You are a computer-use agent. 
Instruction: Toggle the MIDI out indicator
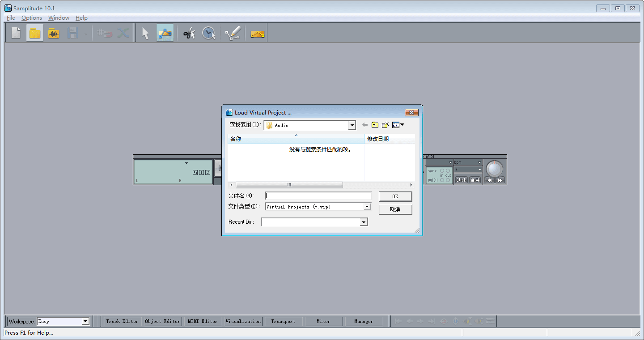(448, 180)
